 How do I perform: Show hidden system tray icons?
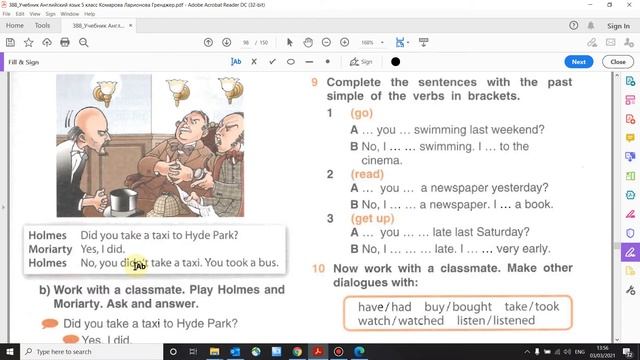[x=527, y=351]
